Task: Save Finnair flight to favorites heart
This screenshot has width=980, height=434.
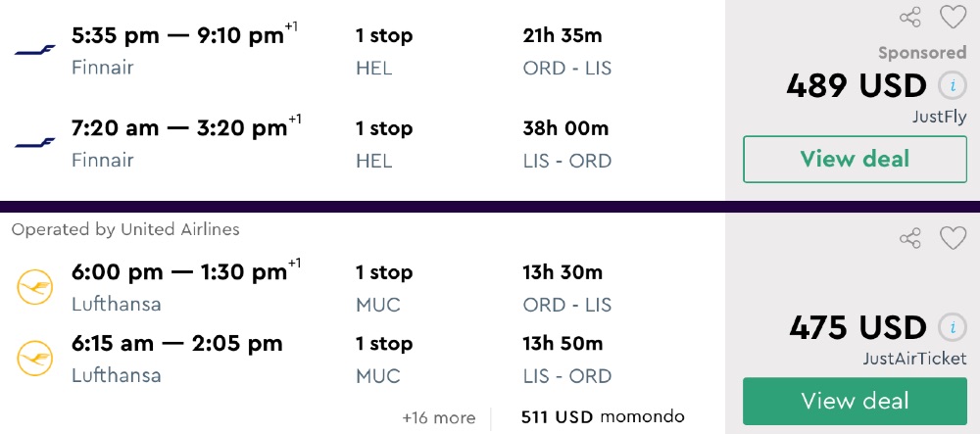Action: [x=953, y=17]
